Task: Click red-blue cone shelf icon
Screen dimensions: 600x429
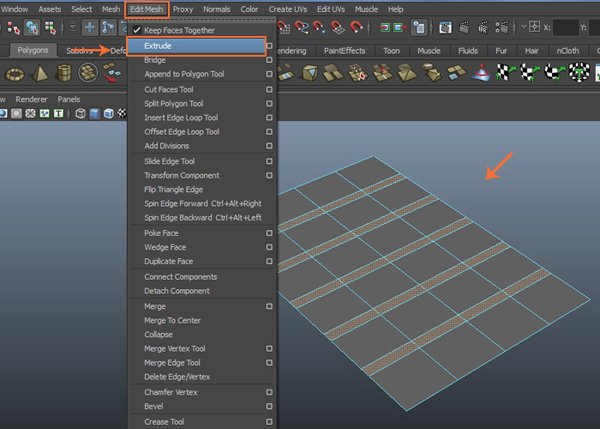Action: click(482, 73)
